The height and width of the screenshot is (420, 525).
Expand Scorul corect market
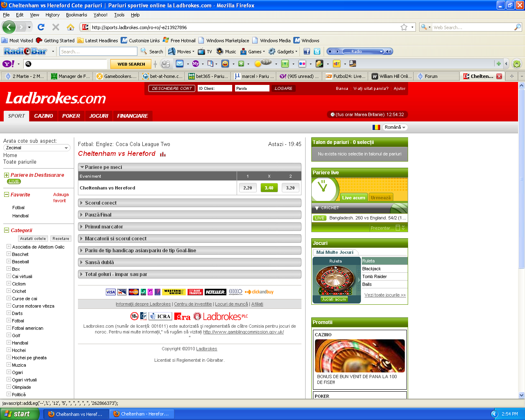click(x=189, y=203)
